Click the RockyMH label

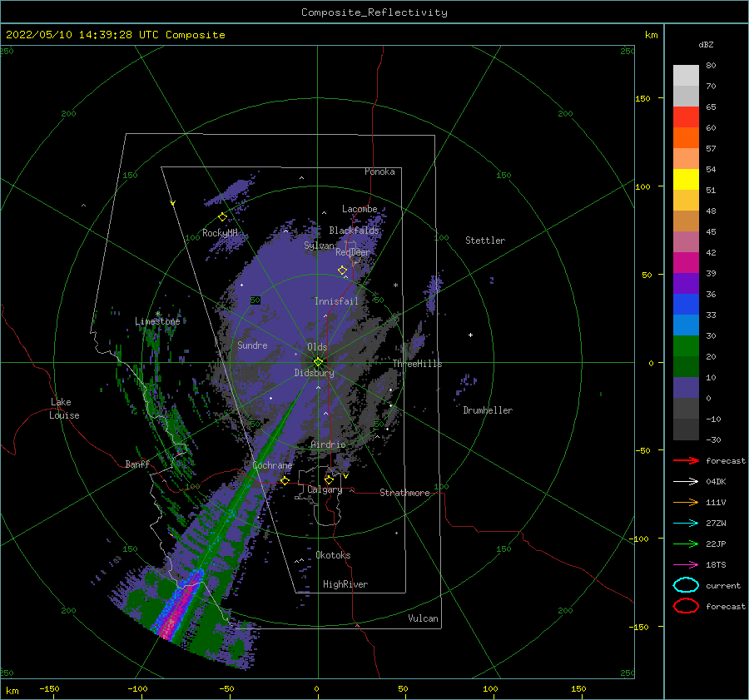pyautogui.click(x=220, y=233)
